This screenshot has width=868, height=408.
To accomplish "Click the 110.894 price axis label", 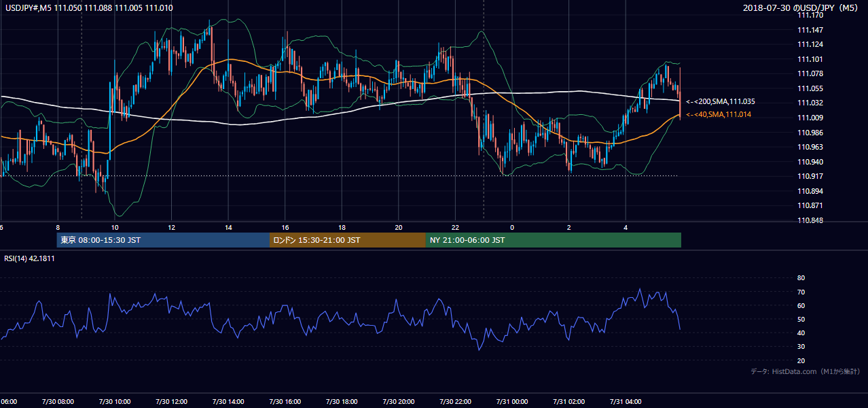I will click(x=810, y=191).
